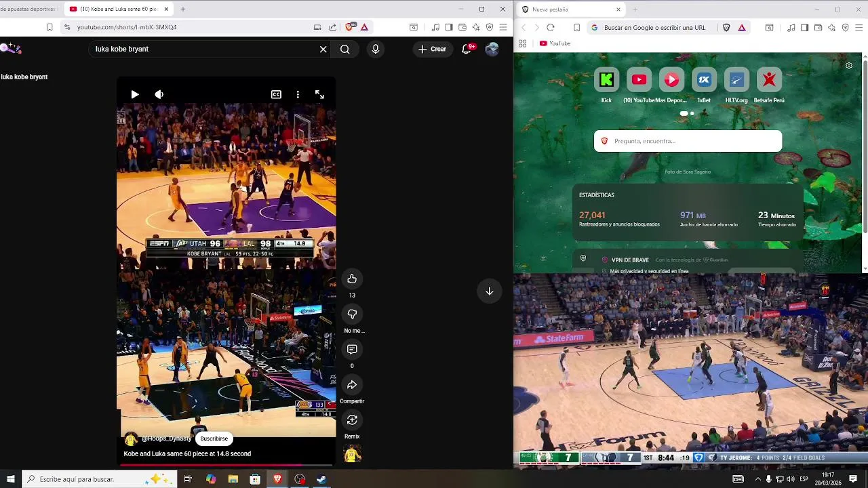This screenshot has width=868, height=488.
Task: Run the YouTube search with magnifier button
Action: 345,49
